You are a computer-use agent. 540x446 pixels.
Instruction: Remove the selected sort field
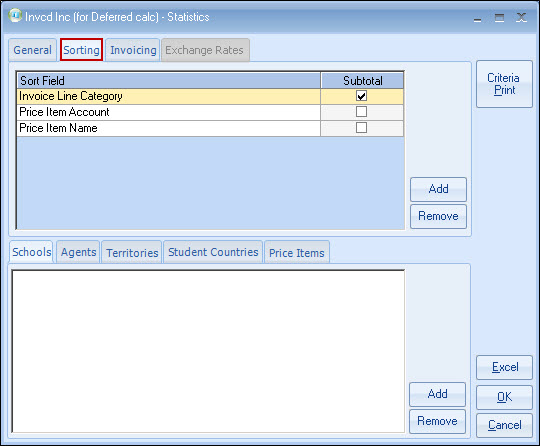point(438,216)
